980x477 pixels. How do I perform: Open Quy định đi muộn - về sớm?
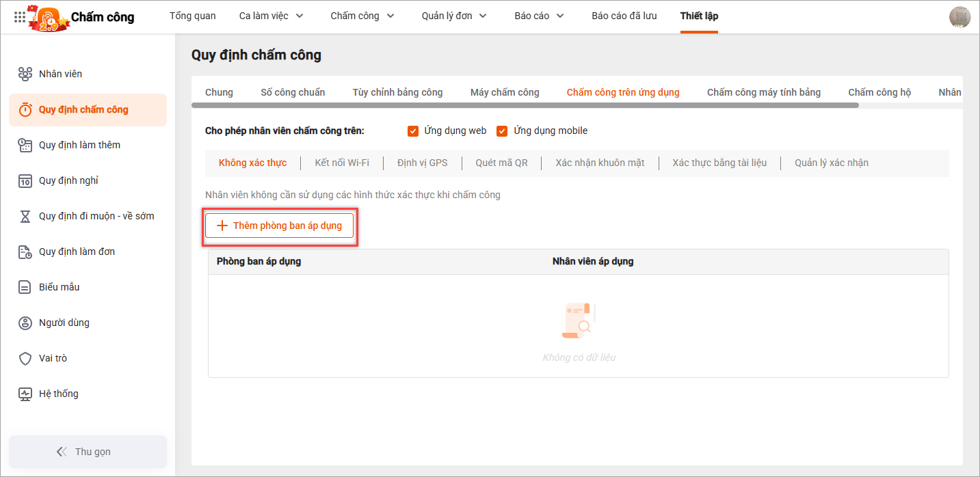point(88,216)
